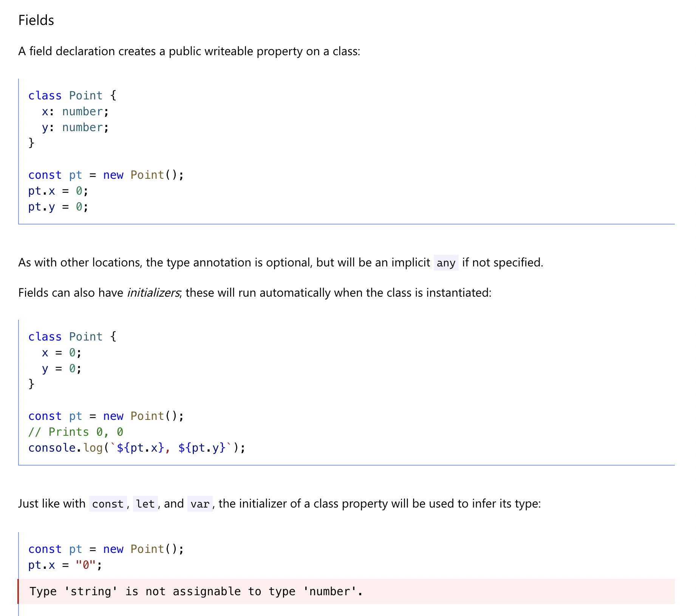Click the italic word 'initializers'
This screenshot has width=696, height=616.
pos(153,293)
